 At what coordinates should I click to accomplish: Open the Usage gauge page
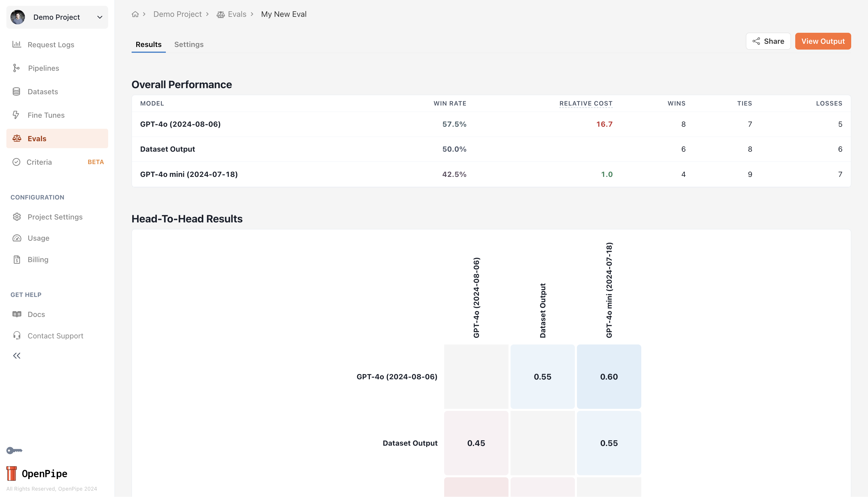coord(38,238)
